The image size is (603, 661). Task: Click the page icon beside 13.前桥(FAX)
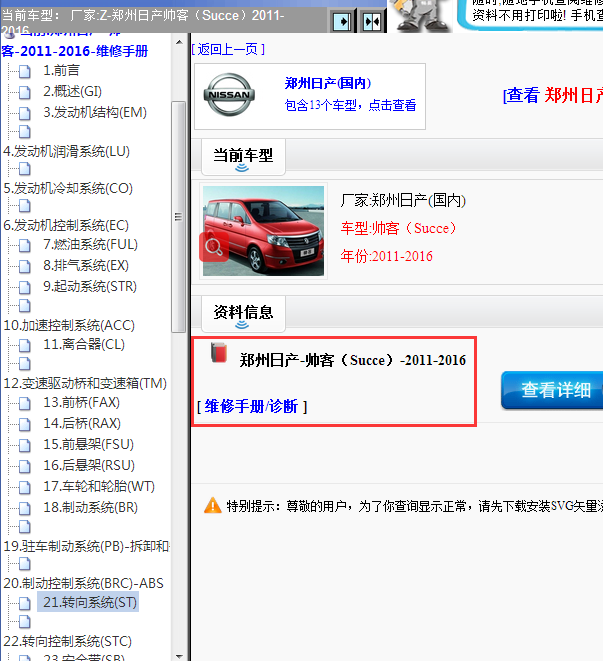[25, 403]
